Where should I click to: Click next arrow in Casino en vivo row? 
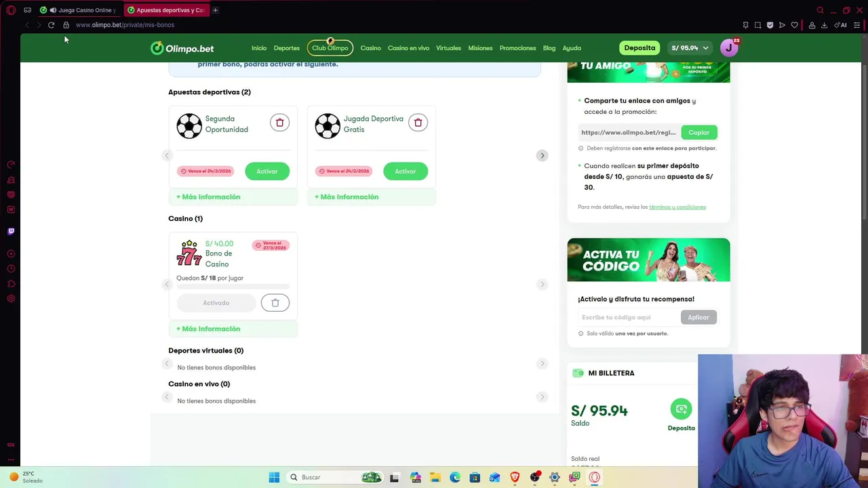tap(542, 396)
